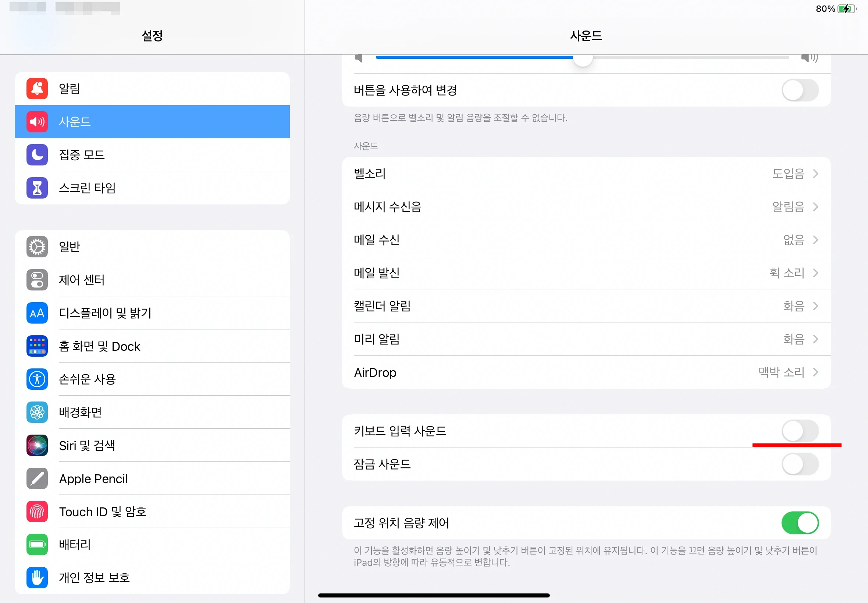The image size is (868, 603).
Task: Select 디스플레이 및 밝기 in sidebar
Action: click(105, 313)
